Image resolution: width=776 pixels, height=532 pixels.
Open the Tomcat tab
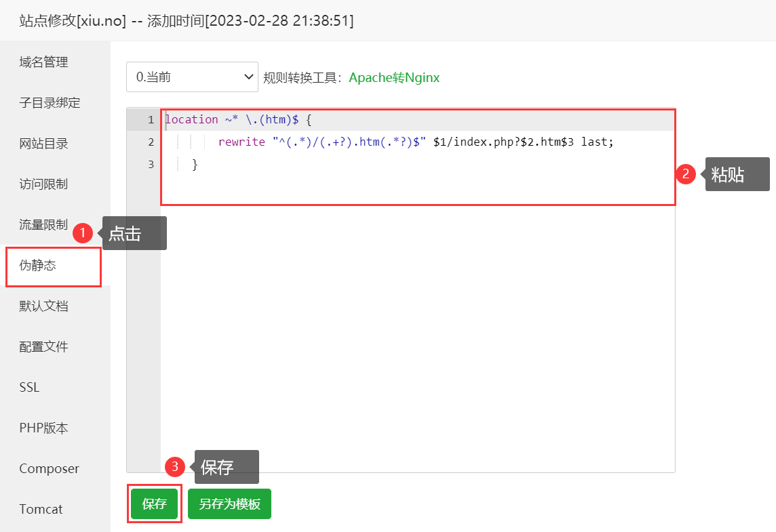(x=41, y=509)
